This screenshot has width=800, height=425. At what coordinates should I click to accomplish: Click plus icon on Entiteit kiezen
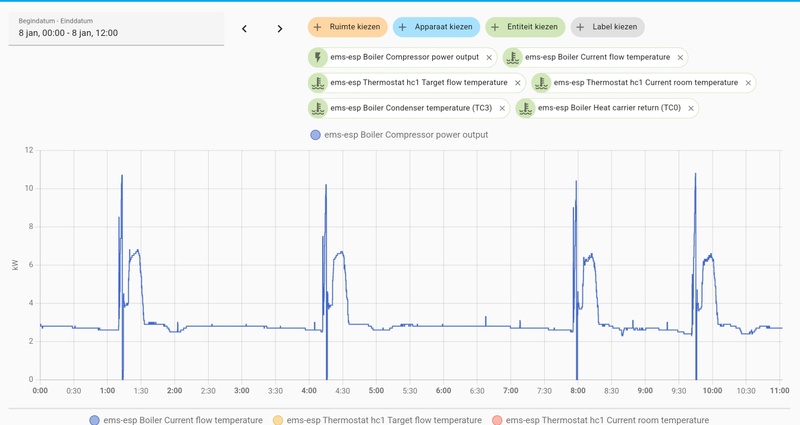point(494,27)
